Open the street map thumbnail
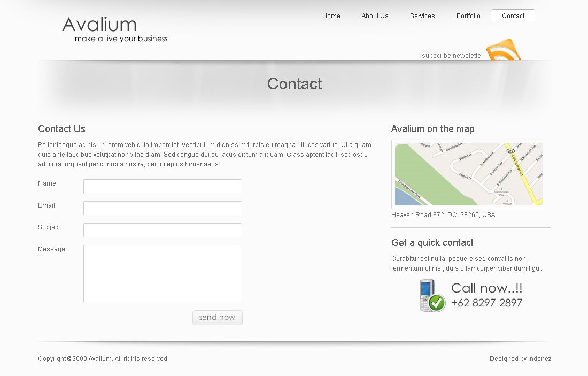The image size is (588, 376). [468, 174]
